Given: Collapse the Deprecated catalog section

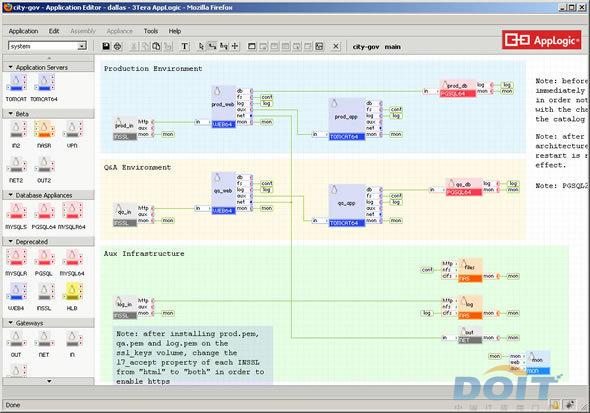Looking at the screenshot, I should pyautogui.click(x=11, y=241).
